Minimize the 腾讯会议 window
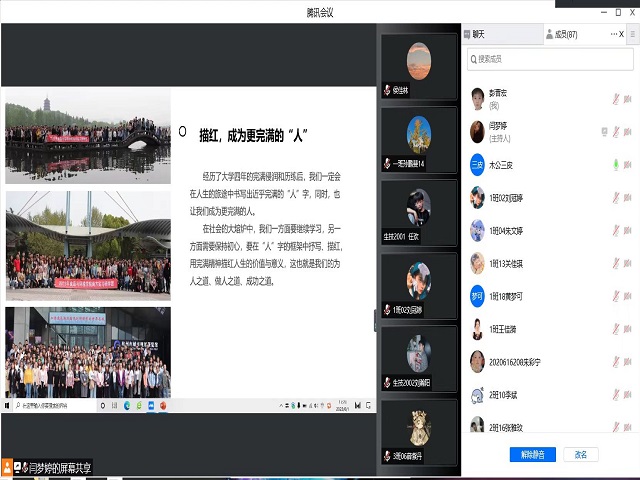This screenshot has height=480, width=640. click(604, 12)
